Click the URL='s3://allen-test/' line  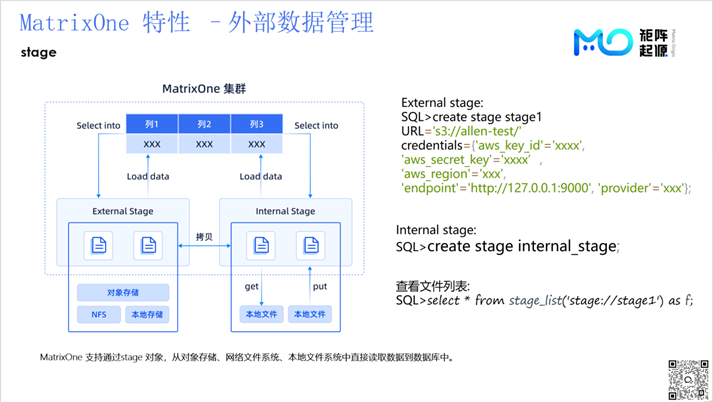(x=461, y=131)
